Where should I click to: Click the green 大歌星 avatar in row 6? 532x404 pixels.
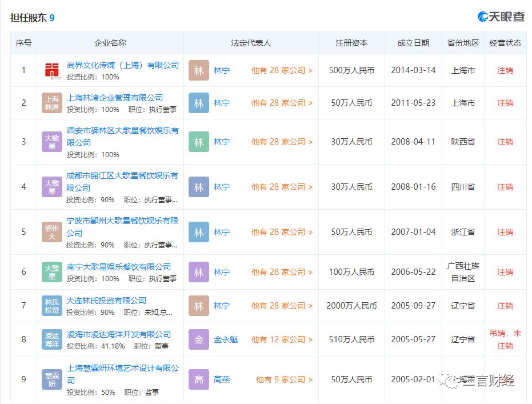tap(52, 272)
